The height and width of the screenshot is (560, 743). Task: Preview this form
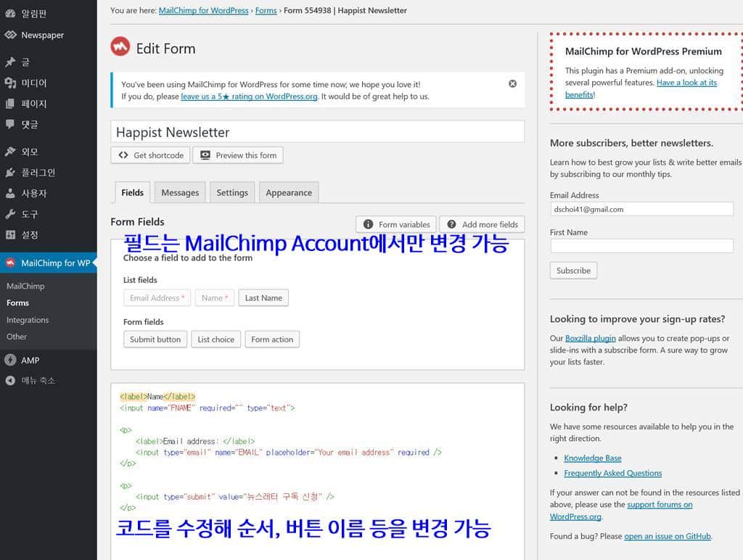point(238,155)
